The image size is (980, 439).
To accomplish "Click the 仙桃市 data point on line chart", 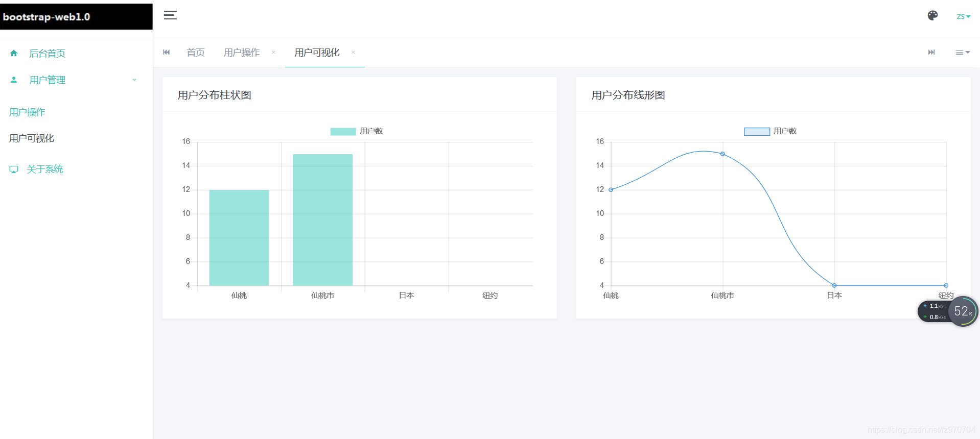I will click(x=722, y=154).
